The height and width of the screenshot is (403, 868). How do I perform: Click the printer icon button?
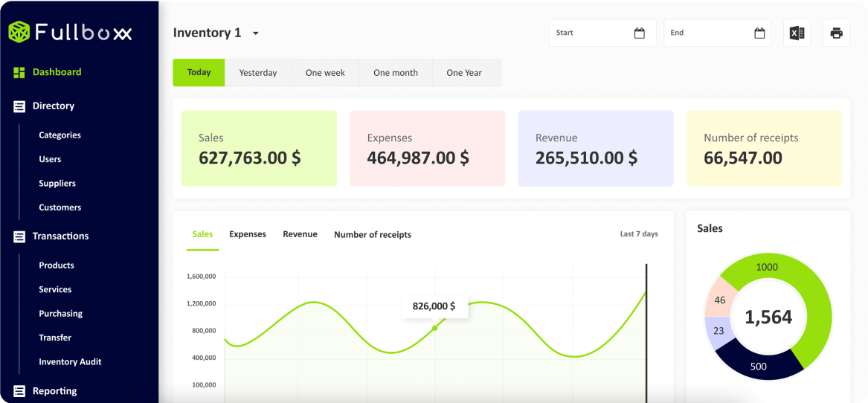[x=837, y=33]
